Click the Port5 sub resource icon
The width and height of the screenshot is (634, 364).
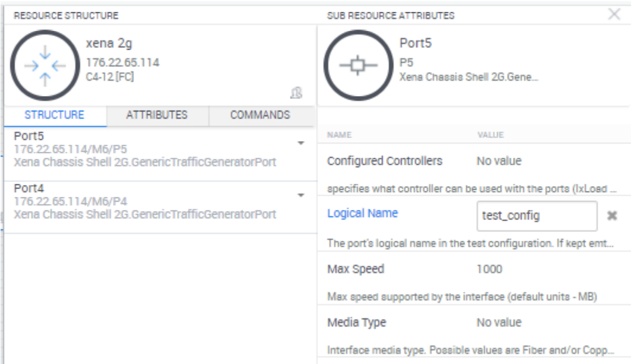pos(358,65)
